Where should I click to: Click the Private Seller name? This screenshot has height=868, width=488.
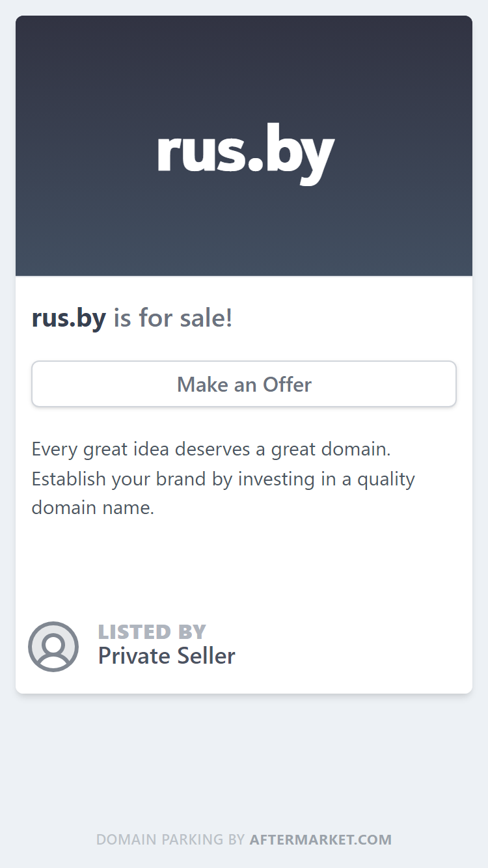pyautogui.click(x=167, y=656)
